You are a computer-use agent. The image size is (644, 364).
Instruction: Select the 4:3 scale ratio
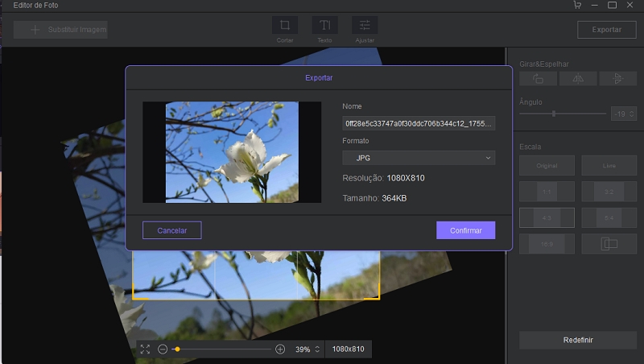[547, 217]
